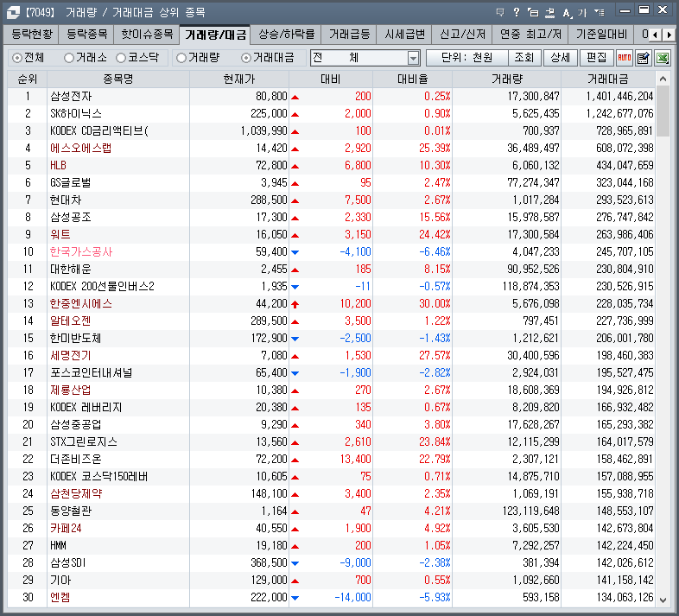679x616 pixels.
Task: Select the 현대차 stock name
Action: click(66, 200)
